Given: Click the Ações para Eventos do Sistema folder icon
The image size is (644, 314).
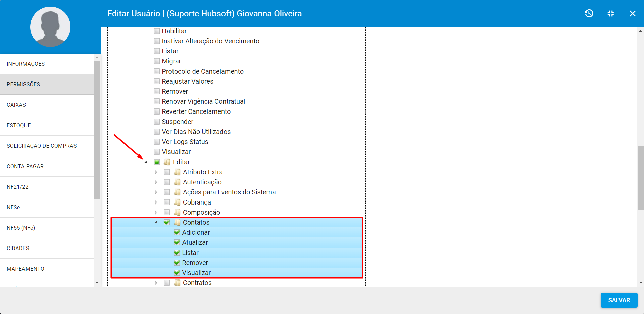Looking at the screenshot, I should [x=177, y=192].
